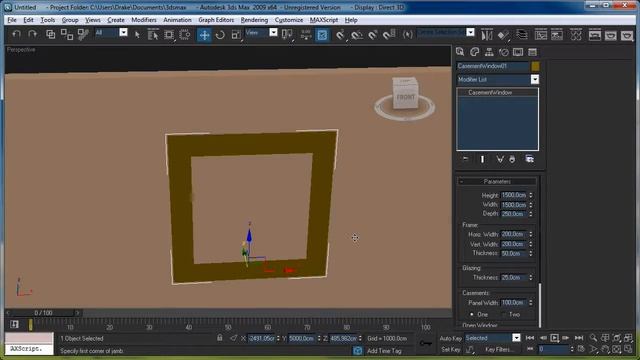Click the Glazing Thickness value field
This screenshot has width=640, height=360.
pos(513,277)
